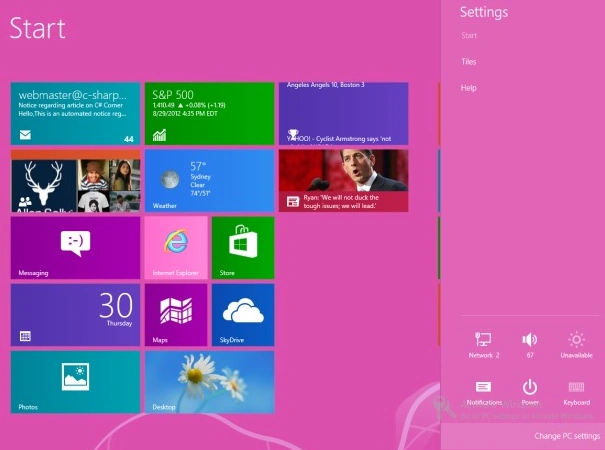The height and width of the screenshot is (450, 605).
Task: Click the news icon beside Ryan headline
Action: point(293,201)
